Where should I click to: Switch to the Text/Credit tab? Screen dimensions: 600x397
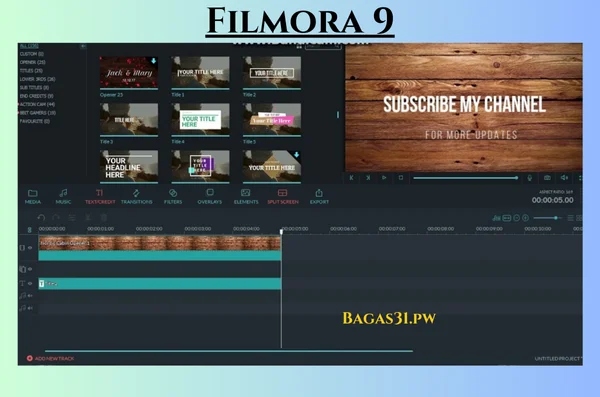[99, 196]
